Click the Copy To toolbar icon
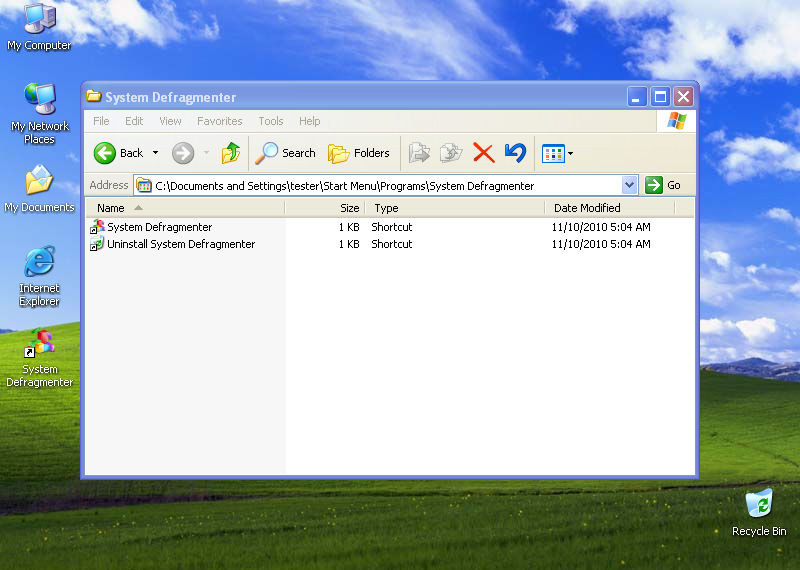Image resolution: width=800 pixels, height=570 pixels. 451,153
